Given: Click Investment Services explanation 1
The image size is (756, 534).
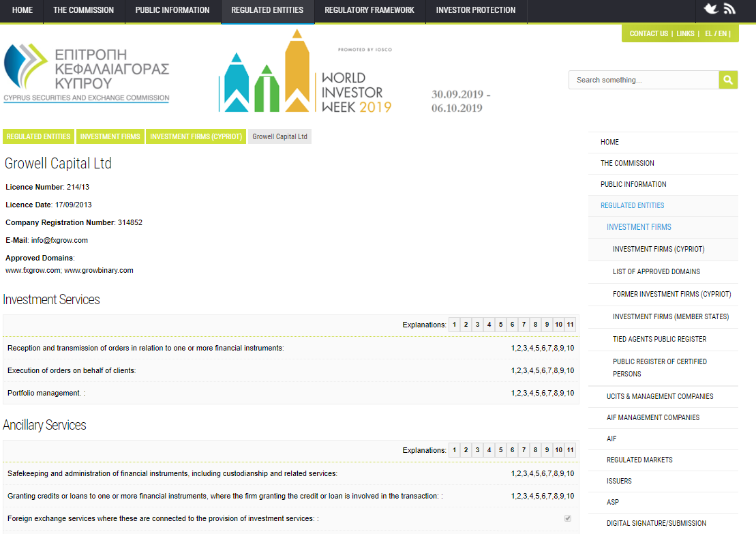Looking at the screenshot, I should coord(454,324).
